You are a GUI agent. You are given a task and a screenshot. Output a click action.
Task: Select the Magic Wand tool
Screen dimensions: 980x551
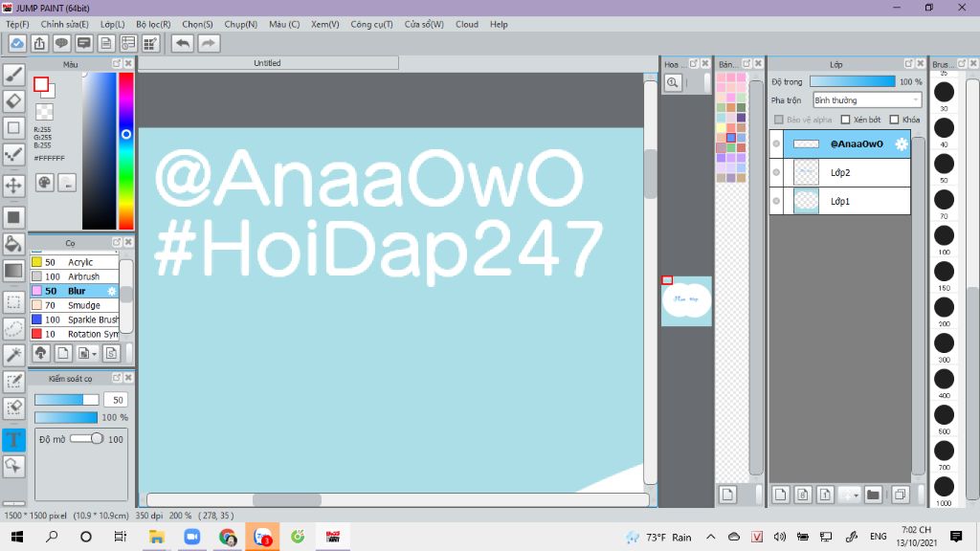[13, 355]
